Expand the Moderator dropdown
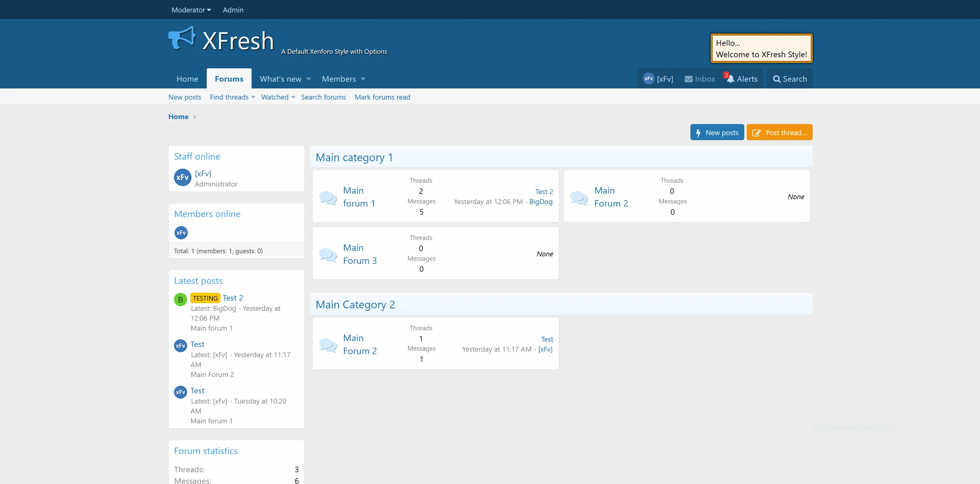Viewport: 980px width, 484px height. 191,10
